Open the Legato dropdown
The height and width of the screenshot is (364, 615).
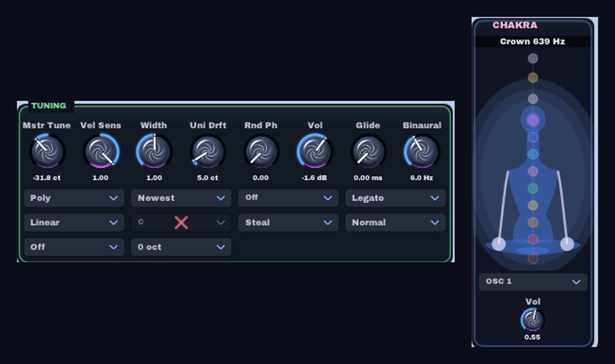point(395,198)
